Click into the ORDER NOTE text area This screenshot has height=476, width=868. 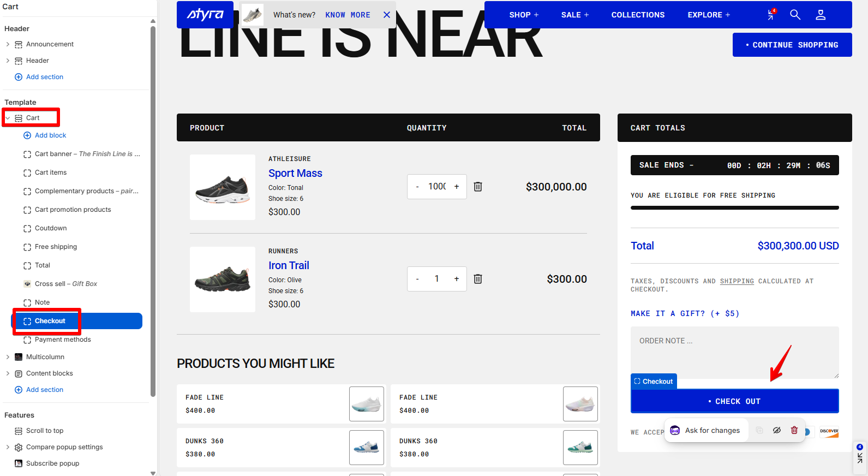[x=734, y=353]
